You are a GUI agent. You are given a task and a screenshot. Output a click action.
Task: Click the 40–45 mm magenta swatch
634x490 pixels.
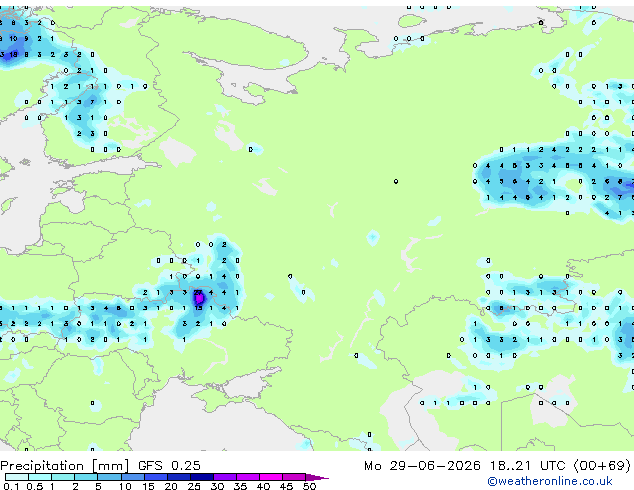pyautogui.click(x=271, y=477)
